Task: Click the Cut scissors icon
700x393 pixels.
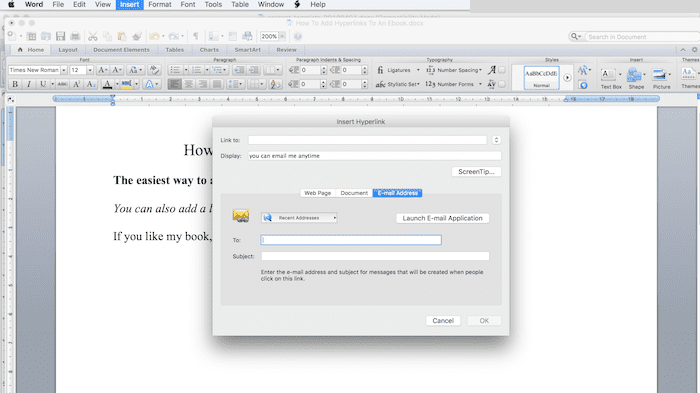Action: pyautogui.click(x=93, y=37)
